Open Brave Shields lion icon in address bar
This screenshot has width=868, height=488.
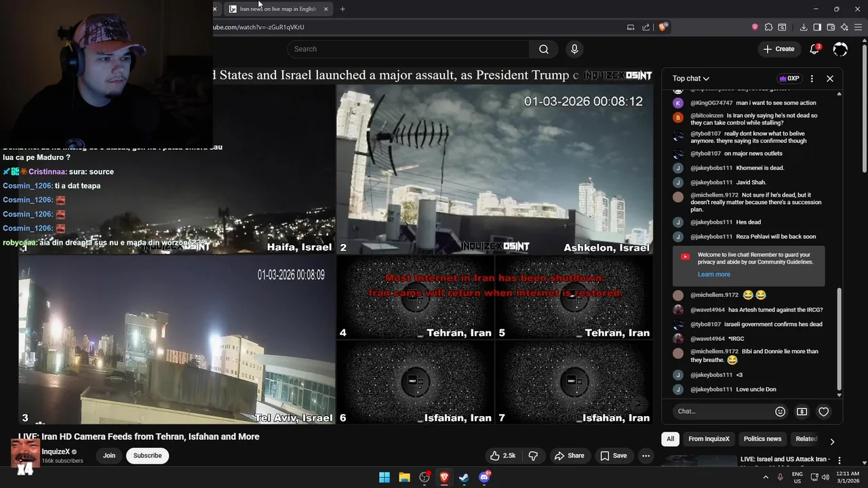[x=663, y=27]
